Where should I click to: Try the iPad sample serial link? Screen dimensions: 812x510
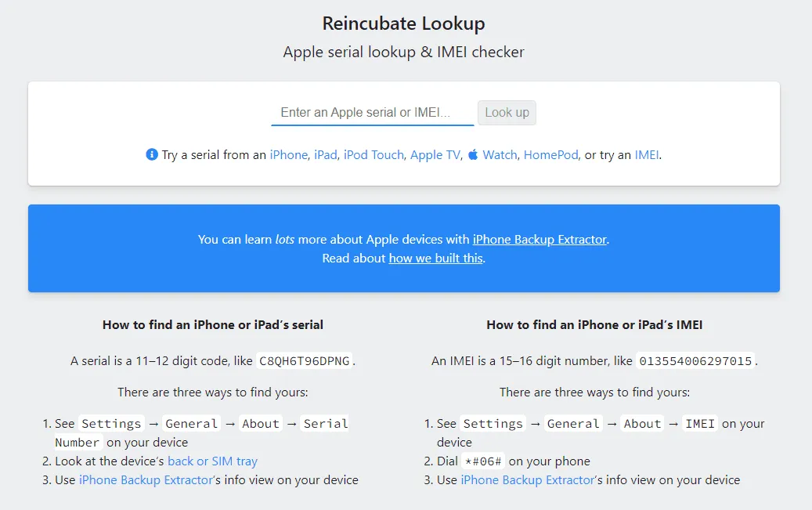325,155
